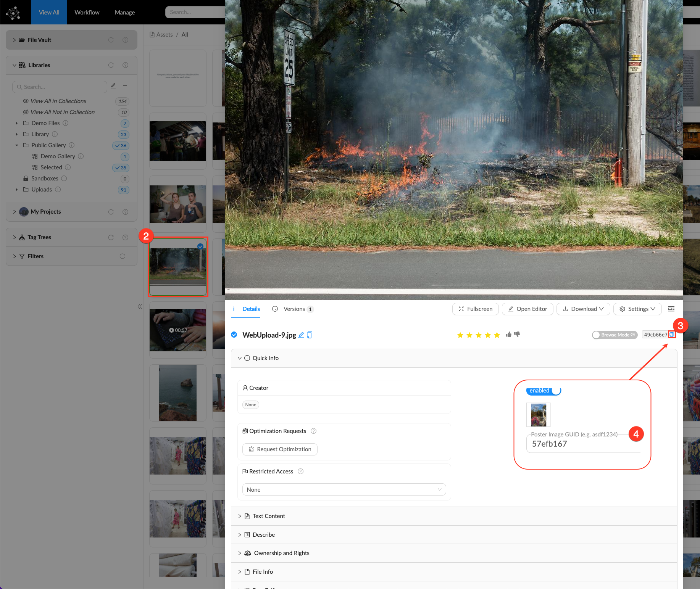Switch to the Versions tab
This screenshot has width=700, height=589.
coord(294,309)
